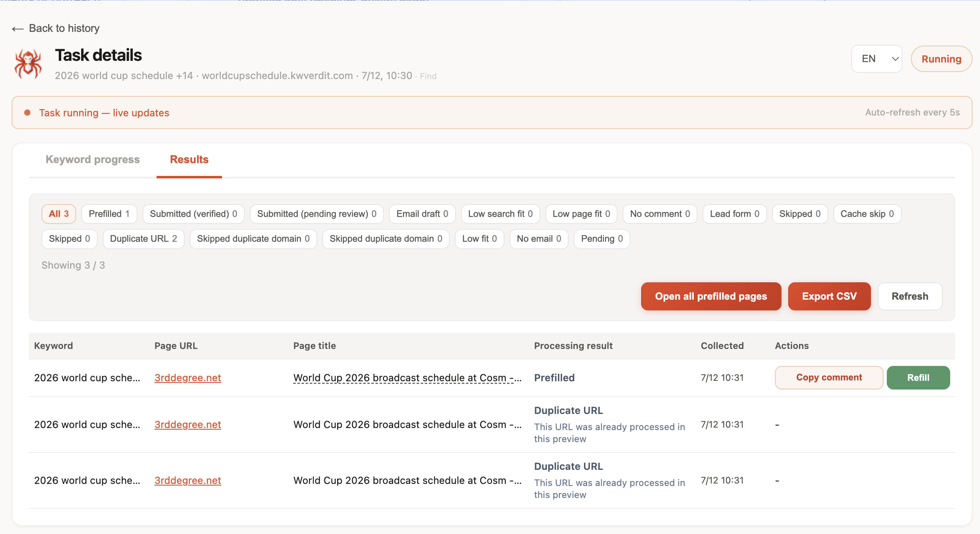Viewport: 980px width, 534px height.
Task: Filter by Low fit 0
Action: (480, 239)
